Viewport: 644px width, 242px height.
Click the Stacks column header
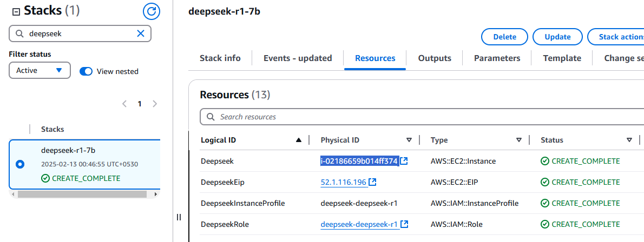(x=52, y=129)
